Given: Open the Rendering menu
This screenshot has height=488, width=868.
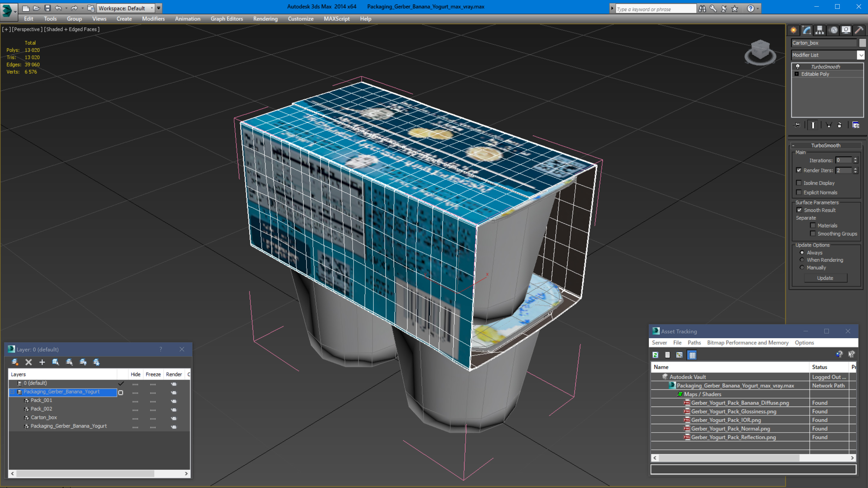Looking at the screenshot, I should pyautogui.click(x=265, y=19).
